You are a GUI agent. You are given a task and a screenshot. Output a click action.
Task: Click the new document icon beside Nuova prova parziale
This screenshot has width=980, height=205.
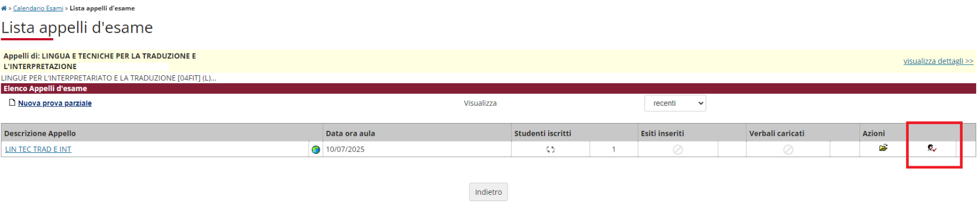coord(12,103)
